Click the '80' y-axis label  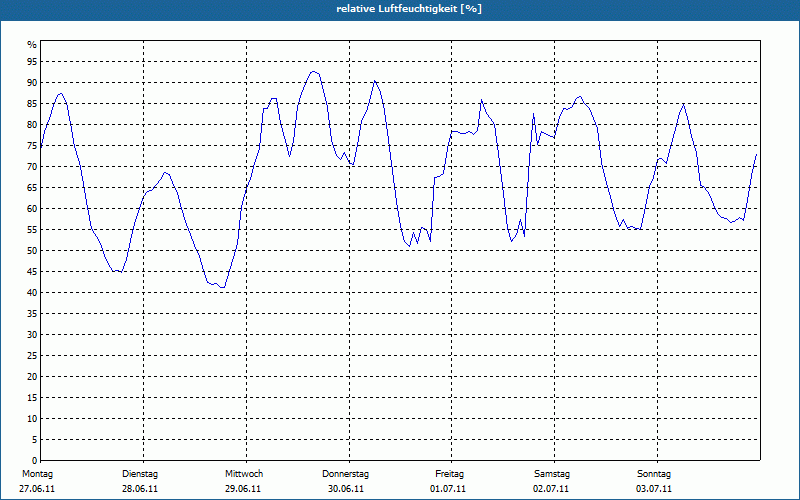coord(32,124)
